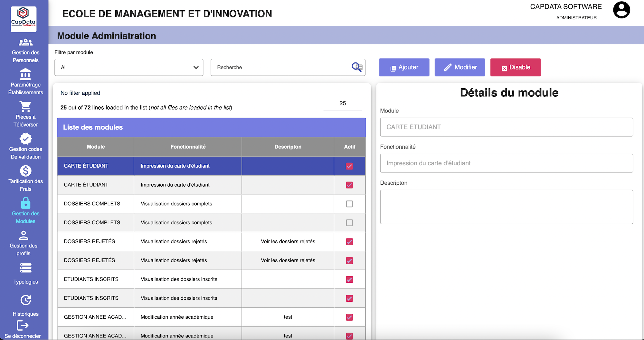Toggle Actif for first DOSSIERS REJETÉS row
The image size is (644, 340).
pyautogui.click(x=349, y=242)
